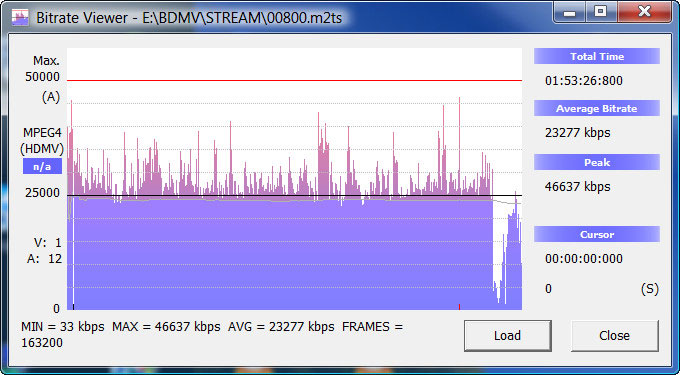Click the Close button
This screenshot has width=680, height=375.
615,336
